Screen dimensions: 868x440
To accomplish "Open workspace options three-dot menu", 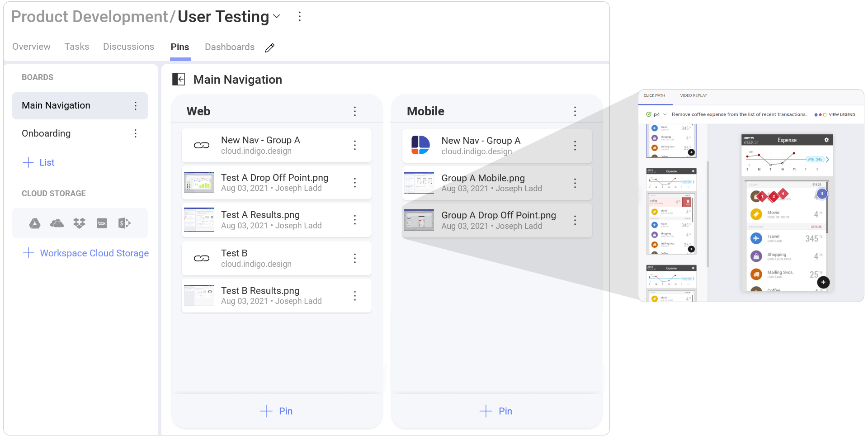I will click(x=300, y=17).
